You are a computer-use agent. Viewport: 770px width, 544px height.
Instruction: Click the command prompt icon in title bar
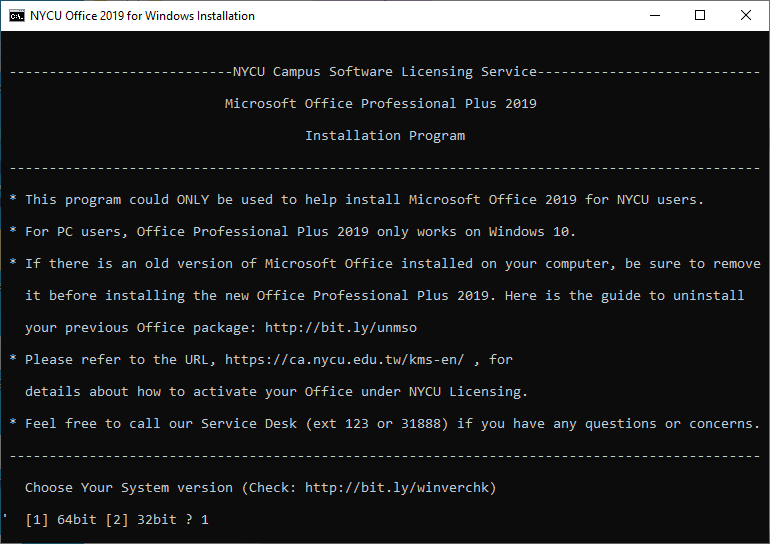tap(17, 15)
